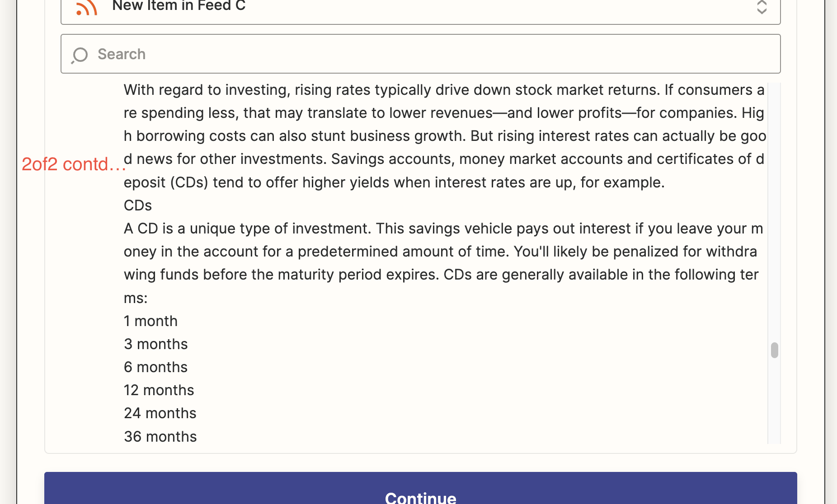Open the New Item in Feed C dropdown
The image size is (837, 504).
420,9
